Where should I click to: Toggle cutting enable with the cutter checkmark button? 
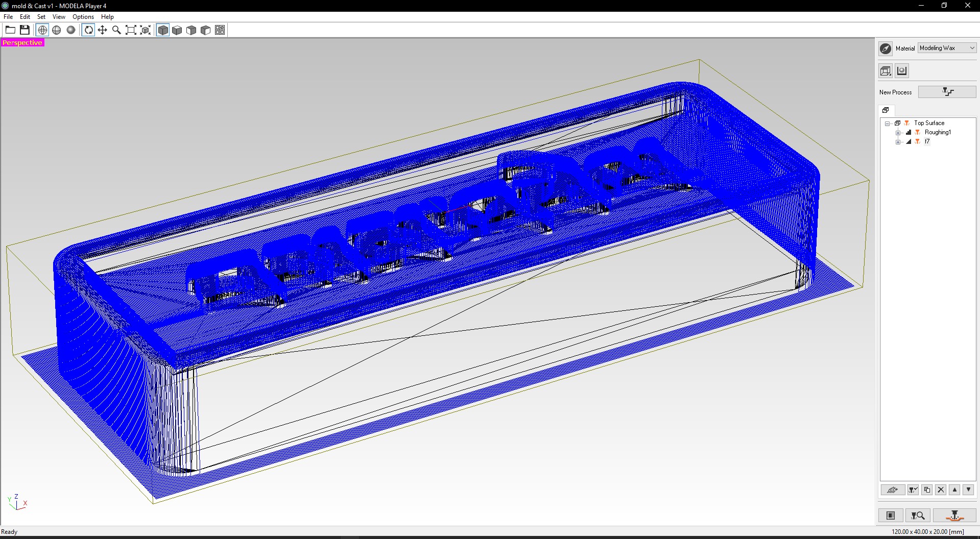pyautogui.click(x=913, y=489)
